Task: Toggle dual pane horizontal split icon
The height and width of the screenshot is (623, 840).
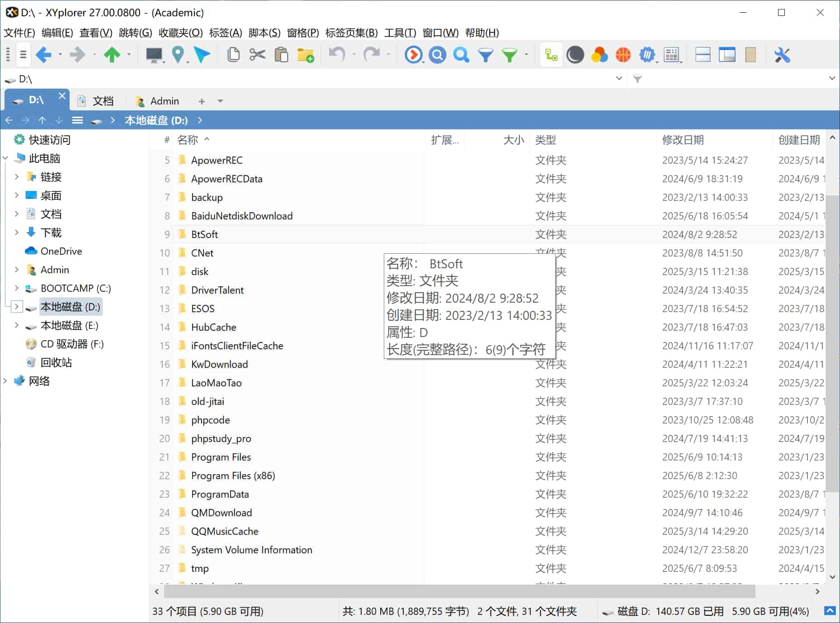Action: click(703, 55)
